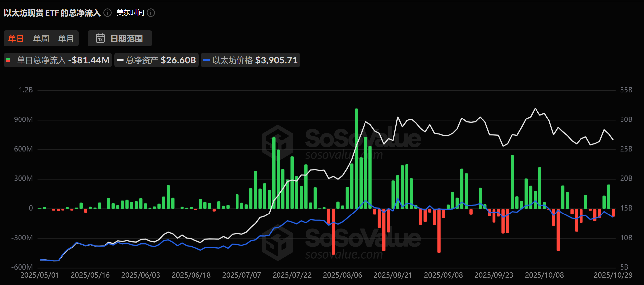Click info icon next to 美东时间

click(x=151, y=13)
